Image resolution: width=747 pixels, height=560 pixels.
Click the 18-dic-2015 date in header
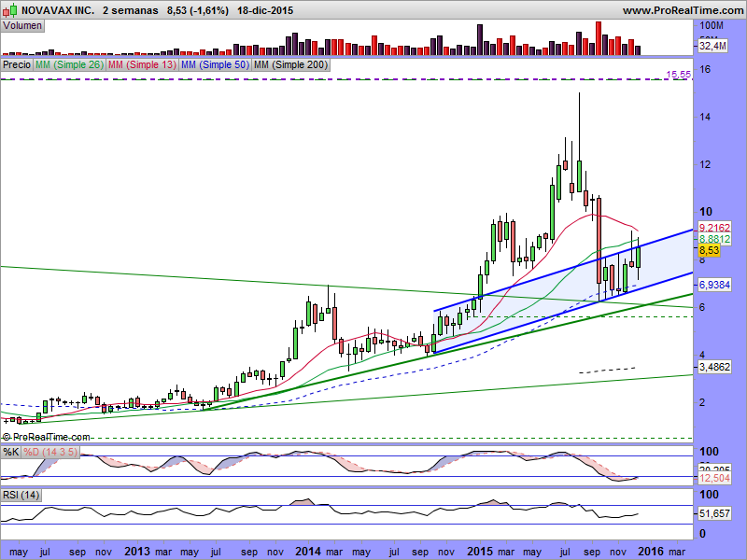(265, 10)
